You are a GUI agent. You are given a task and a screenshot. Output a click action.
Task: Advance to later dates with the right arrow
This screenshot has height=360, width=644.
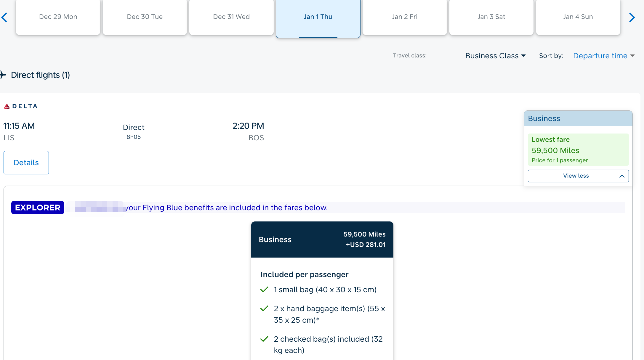click(x=632, y=17)
